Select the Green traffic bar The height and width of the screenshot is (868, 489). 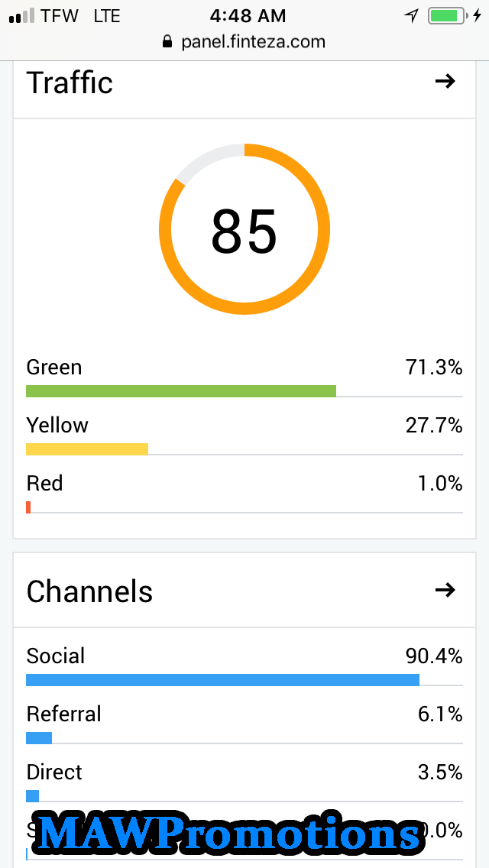pos(181,391)
